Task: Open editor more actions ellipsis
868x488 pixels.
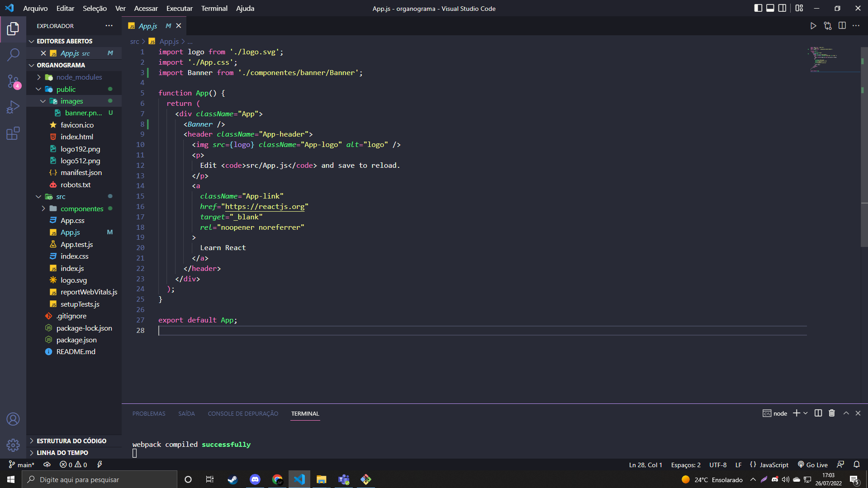Action: tap(856, 26)
